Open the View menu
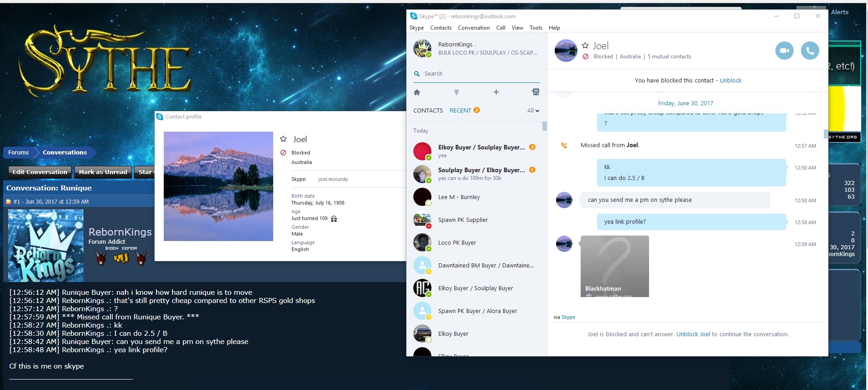 point(517,28)
